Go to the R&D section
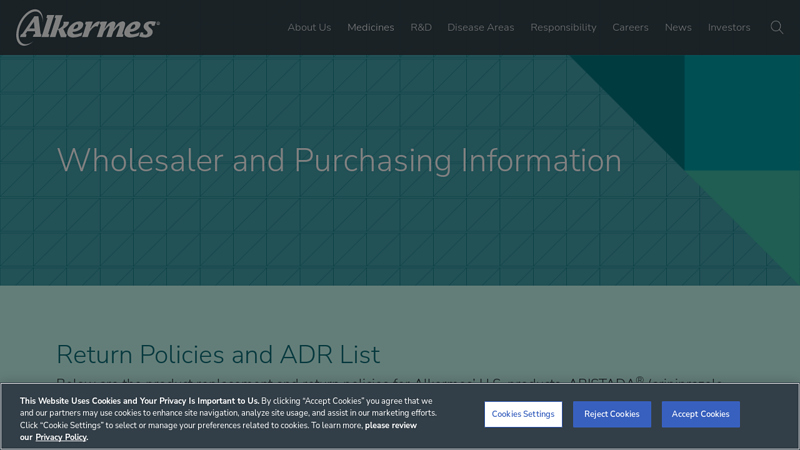 (x=421, y=28)
